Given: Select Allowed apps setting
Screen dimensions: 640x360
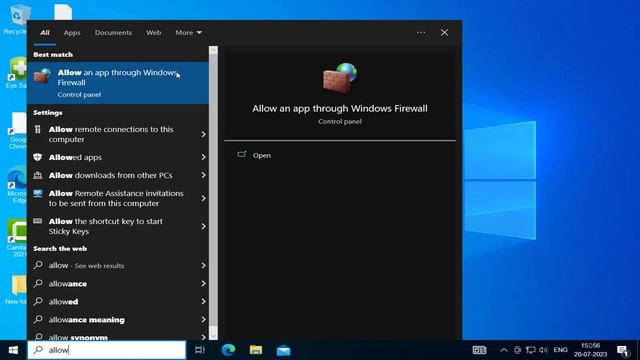Looking at the screenshot, I should coord(118,157).
